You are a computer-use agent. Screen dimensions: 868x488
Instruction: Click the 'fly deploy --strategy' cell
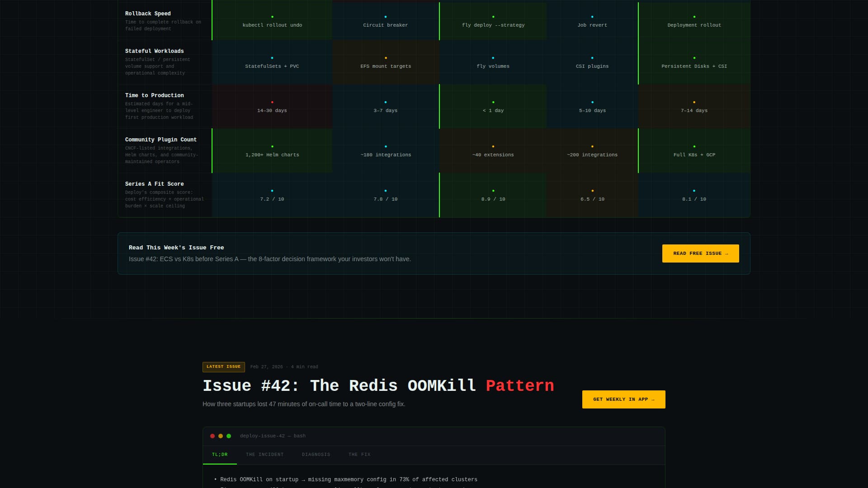coord(493,21)
